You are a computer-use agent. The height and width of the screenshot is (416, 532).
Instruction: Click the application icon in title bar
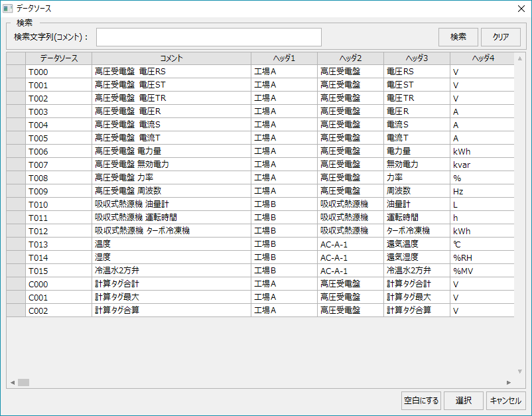point(8,9)
